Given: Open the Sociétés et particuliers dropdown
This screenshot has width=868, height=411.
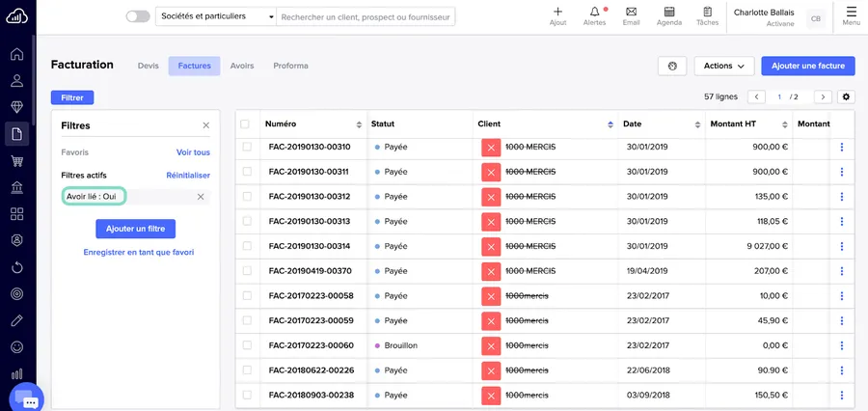Looking at the screenshot, I should [215, 16].
